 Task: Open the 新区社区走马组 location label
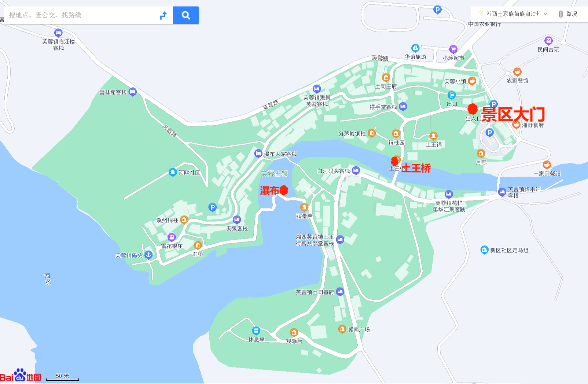509,250
